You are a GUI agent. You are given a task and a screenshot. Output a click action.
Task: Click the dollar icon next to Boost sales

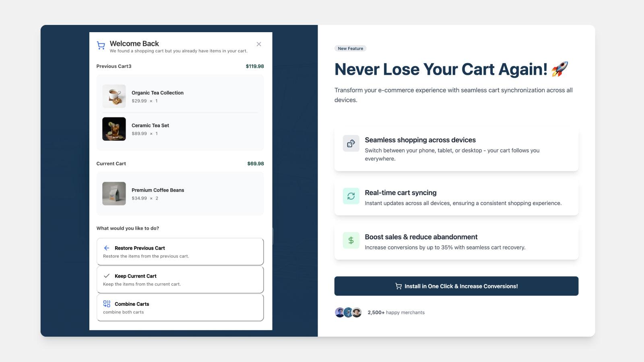pyautogui.click(x=351, y=240)
